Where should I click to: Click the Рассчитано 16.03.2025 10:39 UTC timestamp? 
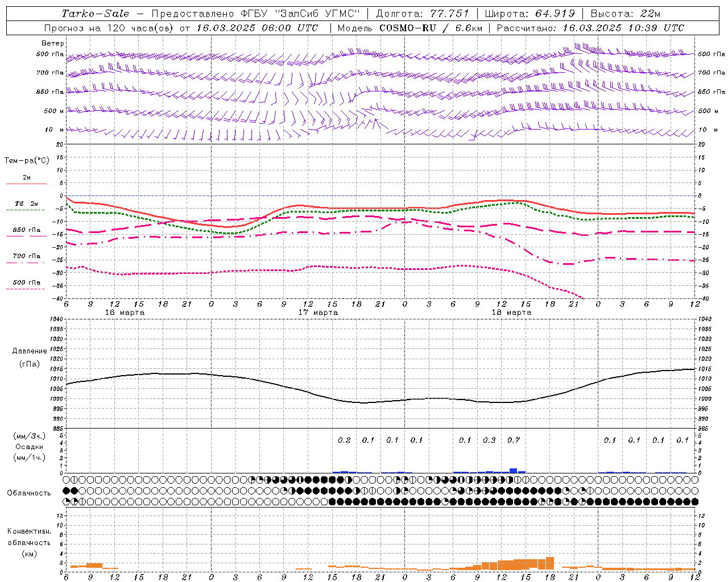pos(590,28)
